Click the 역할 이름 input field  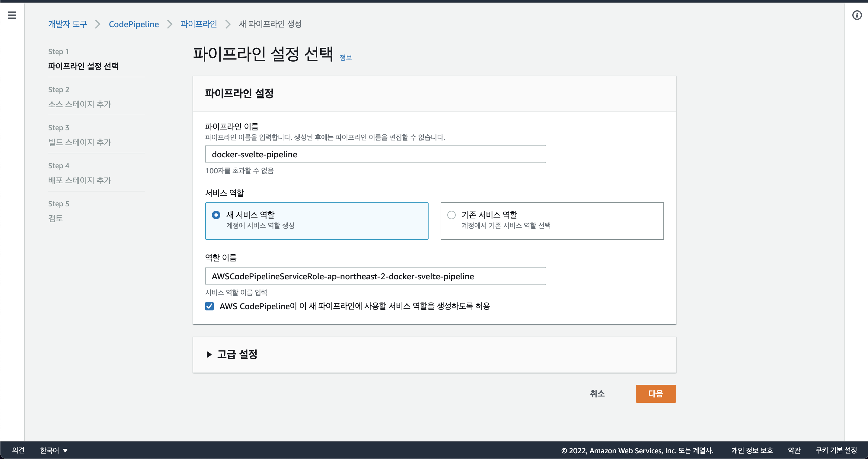pos(375,276)
